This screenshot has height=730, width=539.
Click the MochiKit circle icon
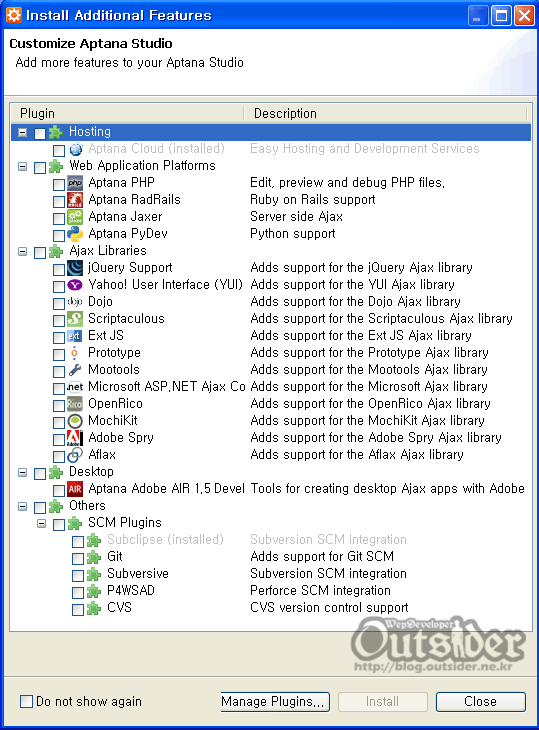[75, 421]
